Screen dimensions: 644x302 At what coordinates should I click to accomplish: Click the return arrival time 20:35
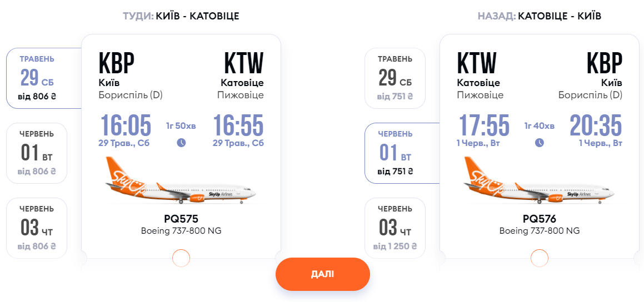596,125
